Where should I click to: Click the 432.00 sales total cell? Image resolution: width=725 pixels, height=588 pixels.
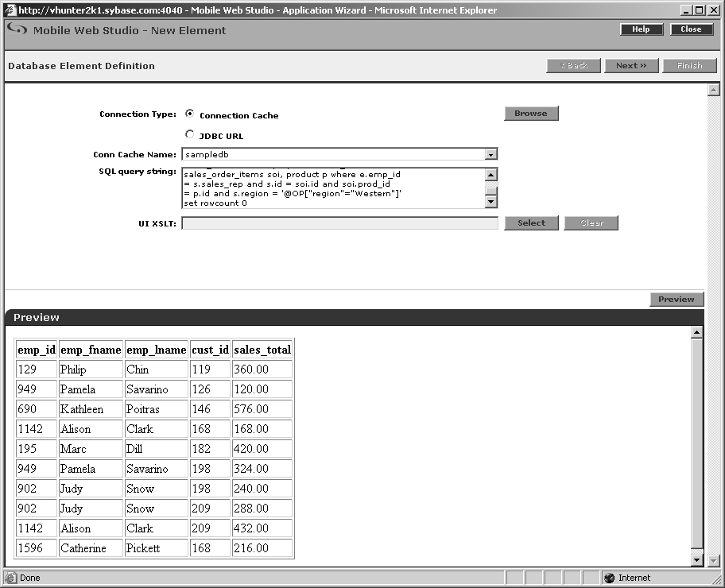[x=262, y=528]
